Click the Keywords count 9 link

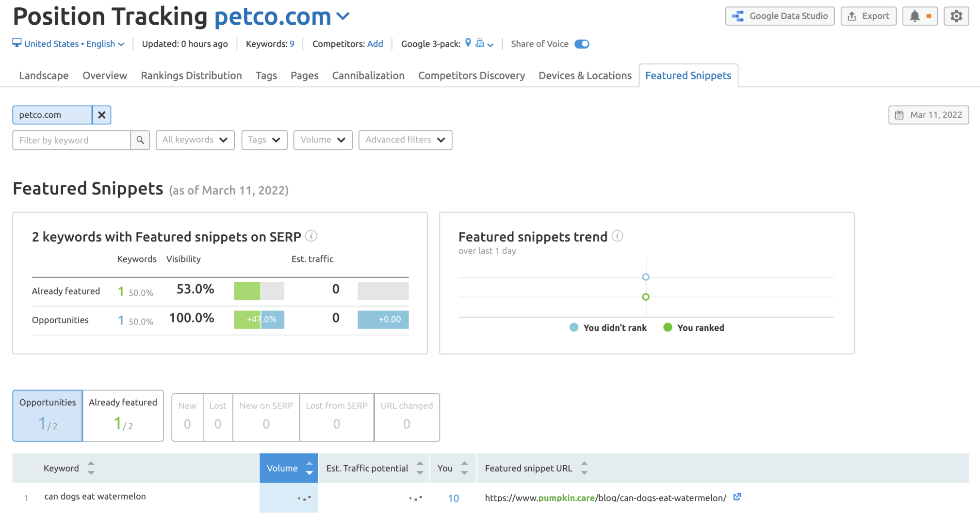click(x=292, y=44)
